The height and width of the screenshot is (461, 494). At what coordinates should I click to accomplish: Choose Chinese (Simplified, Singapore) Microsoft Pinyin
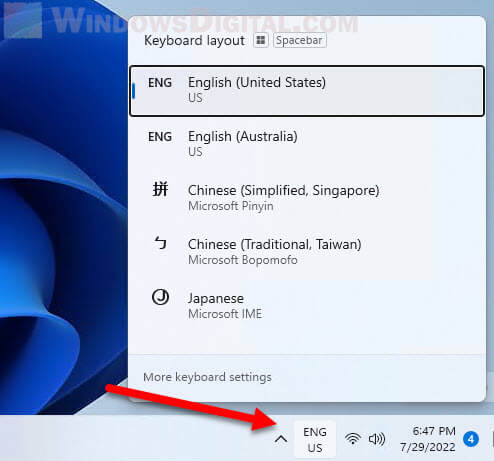tap(307, 198)
